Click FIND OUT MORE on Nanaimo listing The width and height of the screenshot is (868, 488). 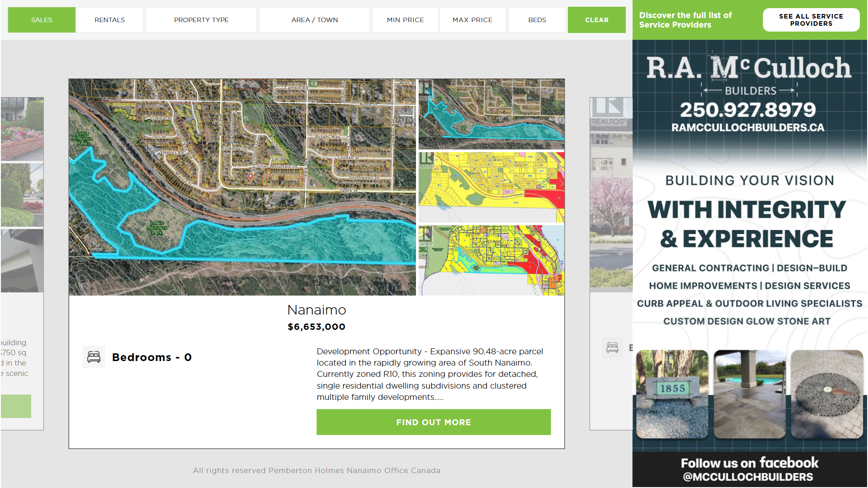pos(433,422)
